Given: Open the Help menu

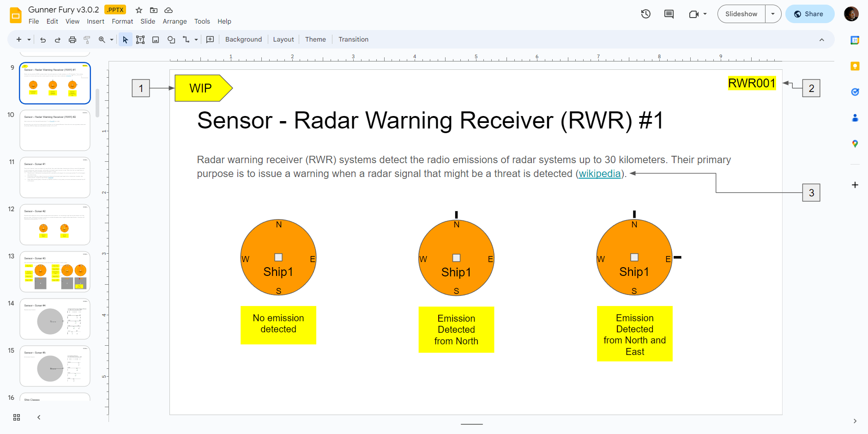Looking at the screenshot, I should point(224,21).
